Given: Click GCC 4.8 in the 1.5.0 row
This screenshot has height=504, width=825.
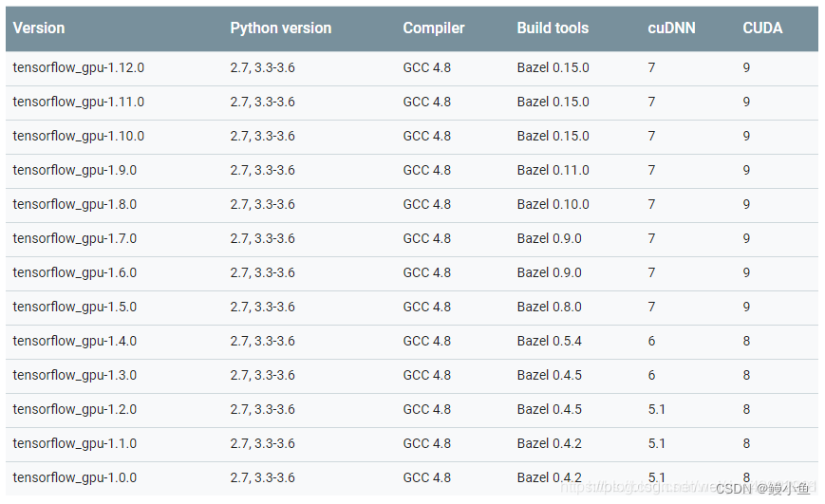Looking at the screenshot, I should tap(426, 308).
